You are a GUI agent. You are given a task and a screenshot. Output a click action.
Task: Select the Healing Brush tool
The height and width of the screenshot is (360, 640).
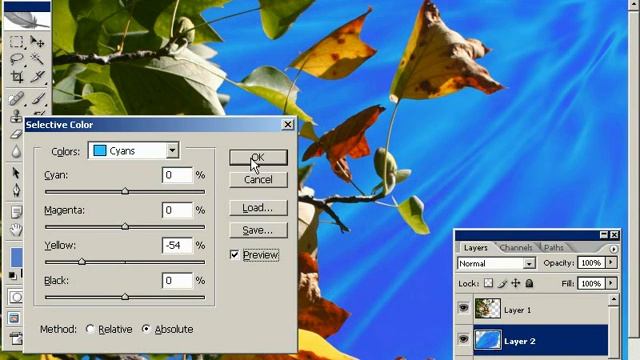pos(16,99)
